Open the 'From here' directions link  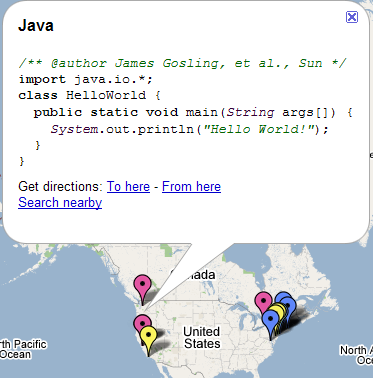191,186
